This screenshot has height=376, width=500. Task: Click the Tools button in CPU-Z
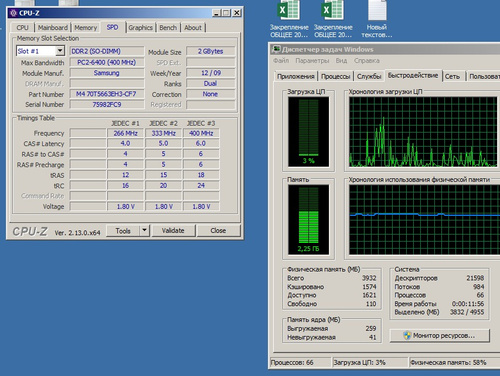pyautogui.click(x=123, y=230)
